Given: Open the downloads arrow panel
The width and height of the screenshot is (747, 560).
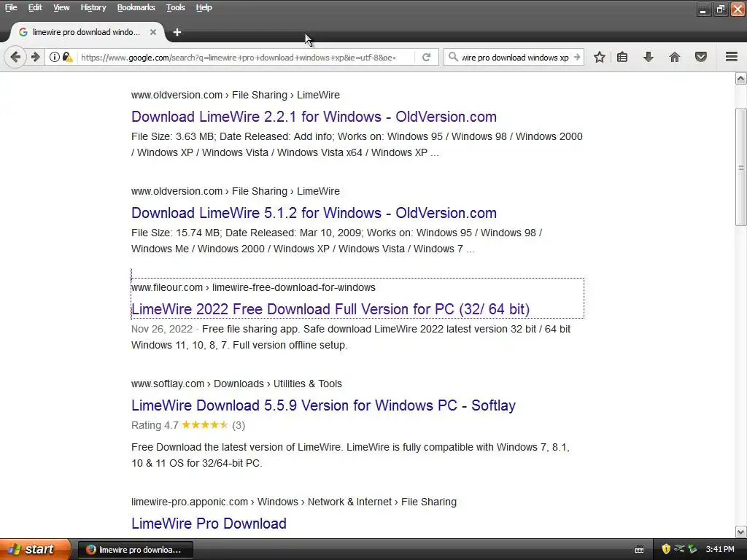Looking at the screenshot, I should click(x=649, y=57).
